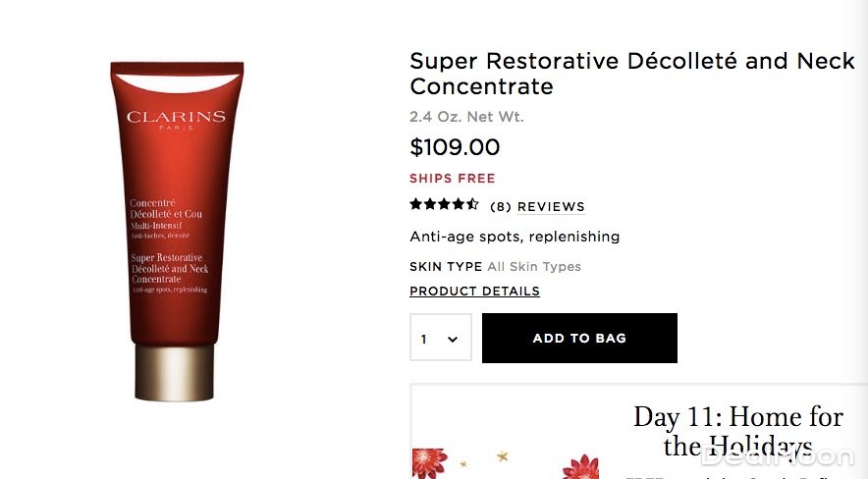The height and width of the screenshot is (479, 868).
Task: Click the quantity dropdown chevron arrow
Action: (x=453, y=339)
